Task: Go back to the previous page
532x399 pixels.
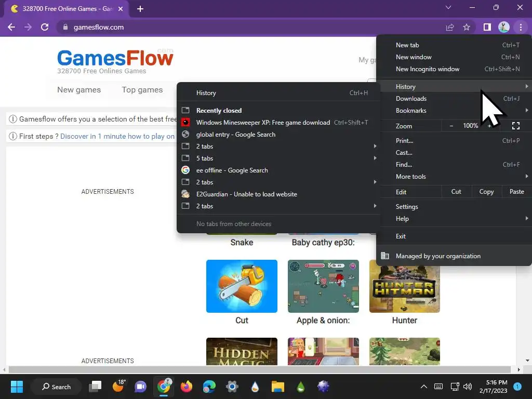Action: pos(11,27)
